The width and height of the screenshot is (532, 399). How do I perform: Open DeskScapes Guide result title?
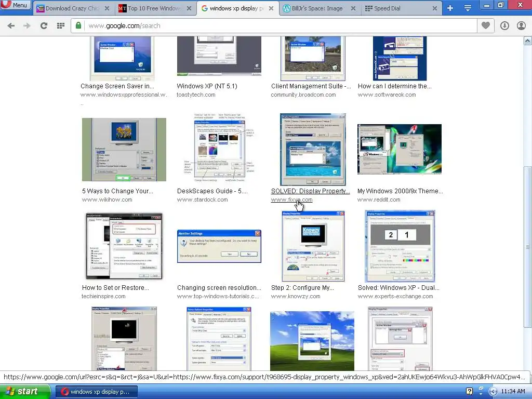tap(212, 191)
